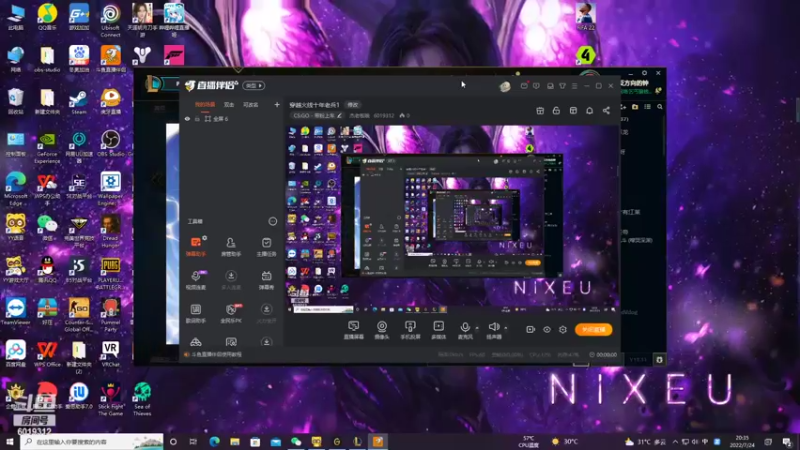The height and width of the screenshot is (450, 800).
Task: Open the room manager assistant tool
Action: point(231,246)
